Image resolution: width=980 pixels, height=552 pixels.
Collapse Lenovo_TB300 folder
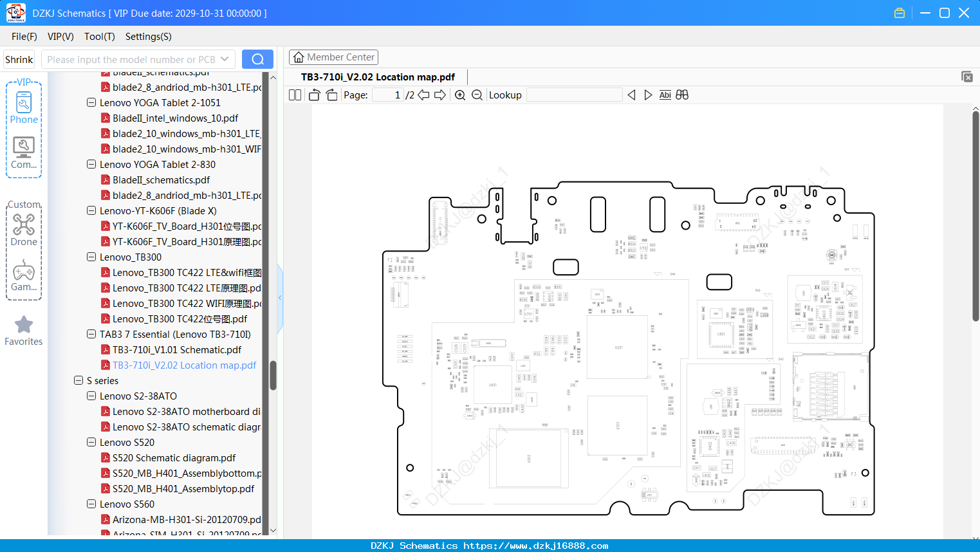point(91,257)
